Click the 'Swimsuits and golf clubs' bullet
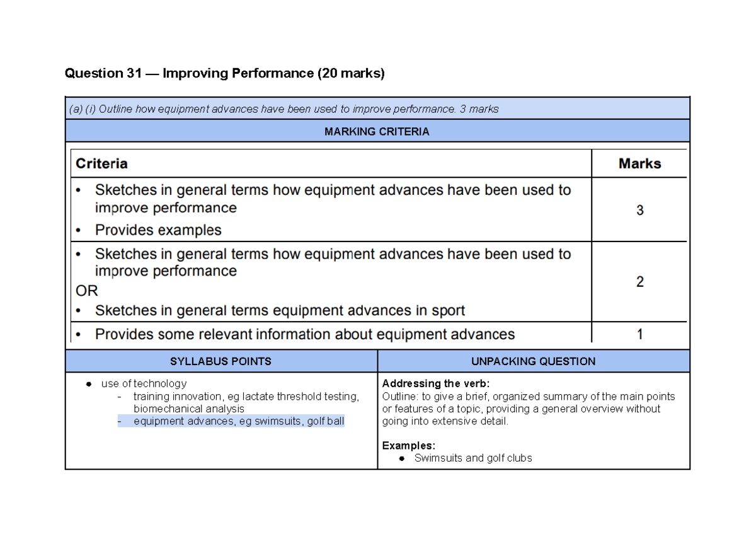This screenshot has height=536, width=756. point(472,458)
